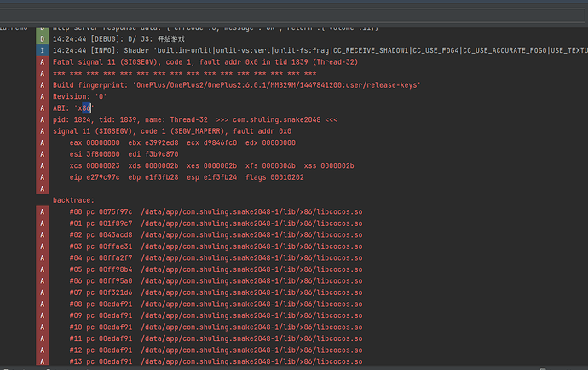Click the green D debug level badge
The image size is (588, 370).
[x=43, y=38]
